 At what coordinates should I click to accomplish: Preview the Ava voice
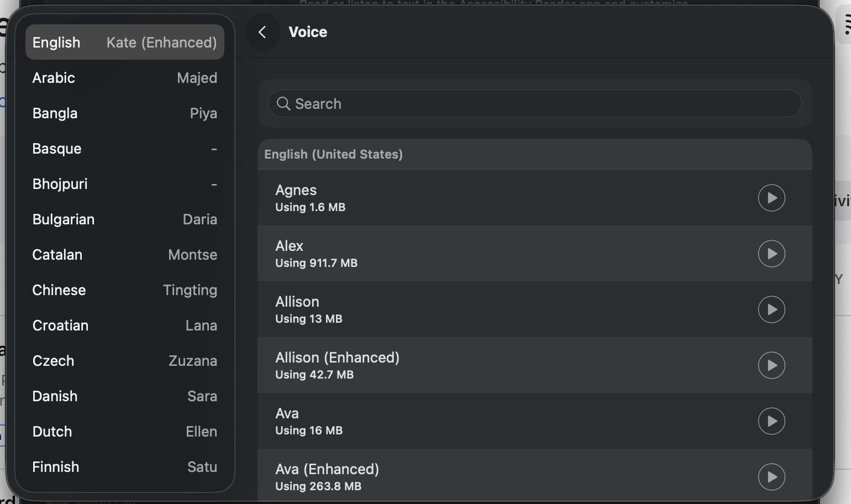(x=771, y=421)
